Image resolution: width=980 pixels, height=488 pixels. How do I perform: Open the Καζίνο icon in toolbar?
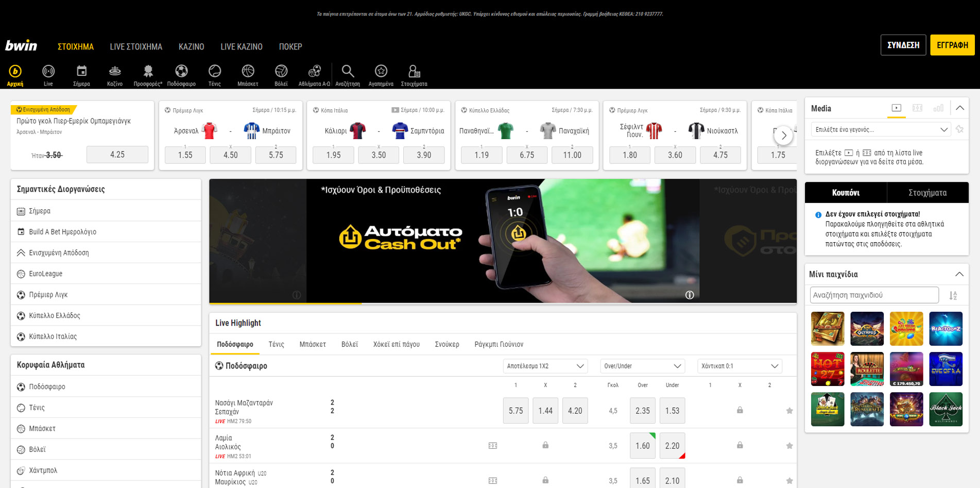[115, 75]
